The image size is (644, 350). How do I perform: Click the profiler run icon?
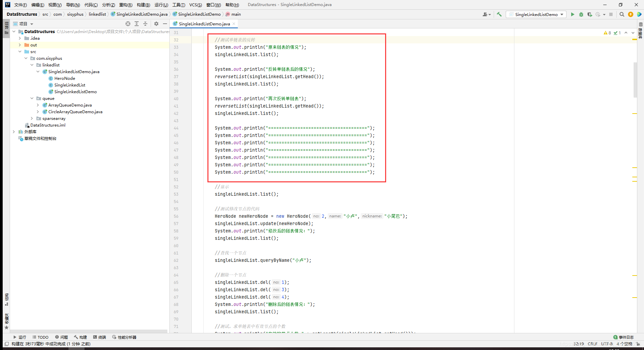pos(598,14)
